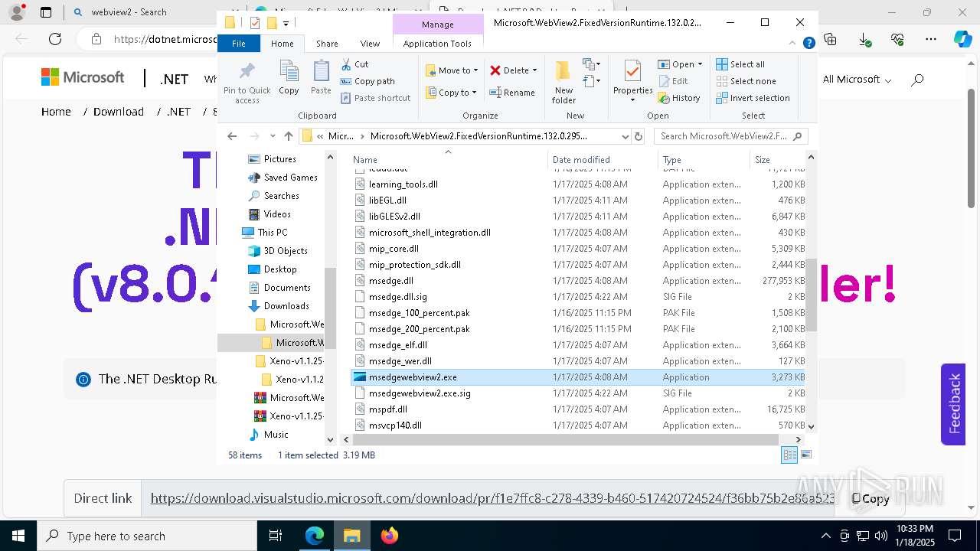Open Documents in navigation pane

(x=287, y=288)
